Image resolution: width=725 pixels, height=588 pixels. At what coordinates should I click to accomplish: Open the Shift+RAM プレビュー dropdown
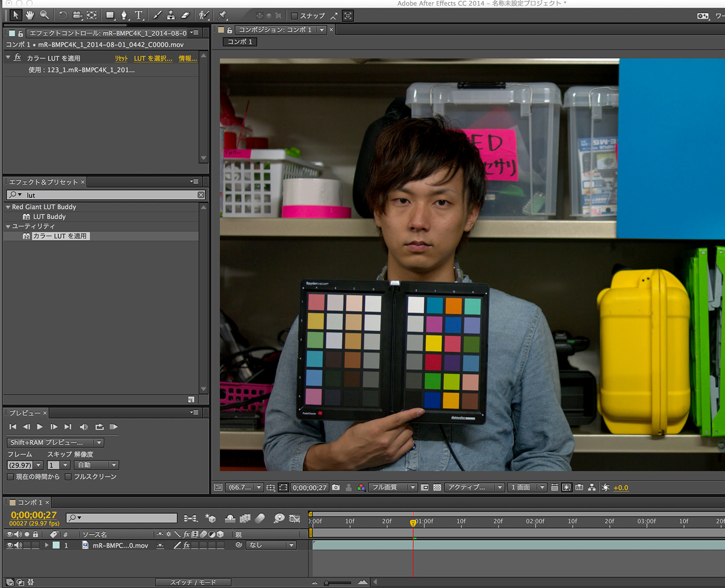point(55,442)
